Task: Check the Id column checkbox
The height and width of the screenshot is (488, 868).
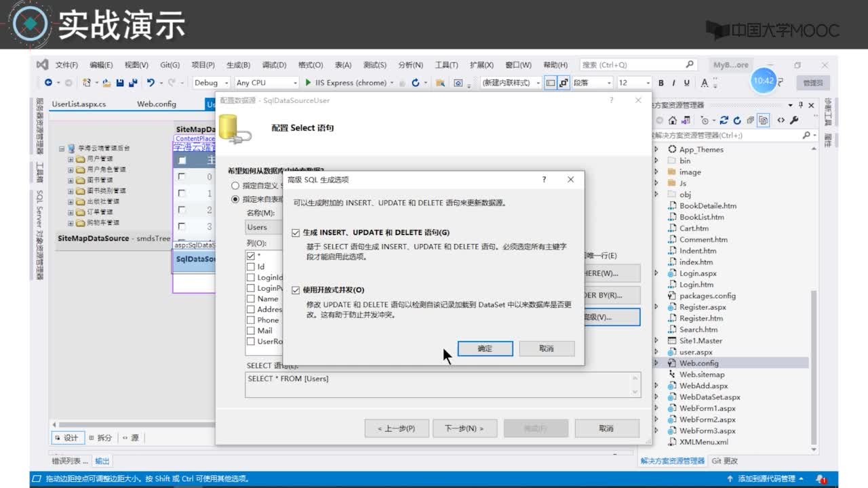Action: point(251,267)
